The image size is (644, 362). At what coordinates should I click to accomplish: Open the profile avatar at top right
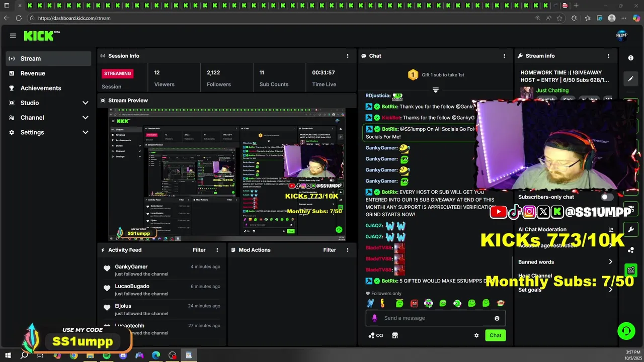[x=622, y=35]
